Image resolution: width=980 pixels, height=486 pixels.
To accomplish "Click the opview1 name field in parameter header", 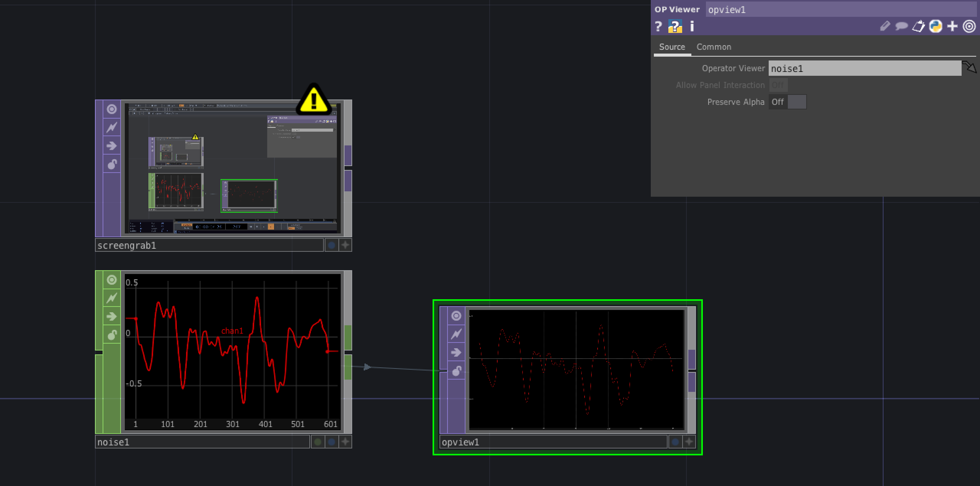I will (841, 10).
